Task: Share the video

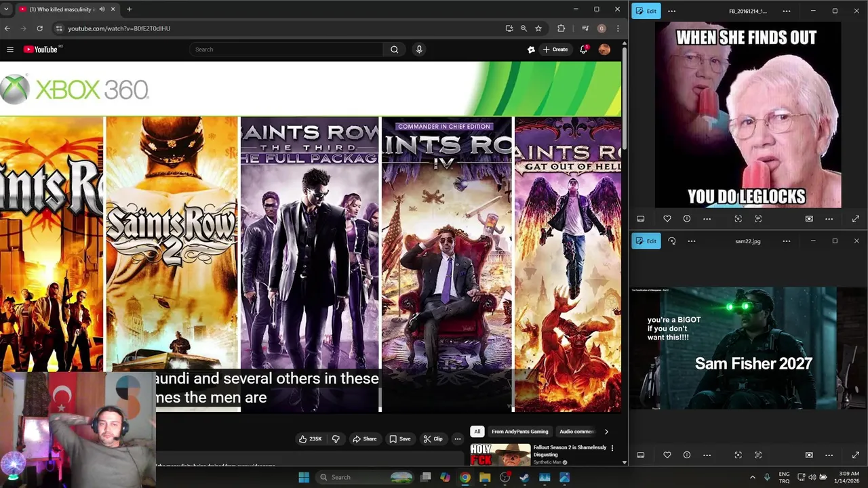Action: (364, 439)
